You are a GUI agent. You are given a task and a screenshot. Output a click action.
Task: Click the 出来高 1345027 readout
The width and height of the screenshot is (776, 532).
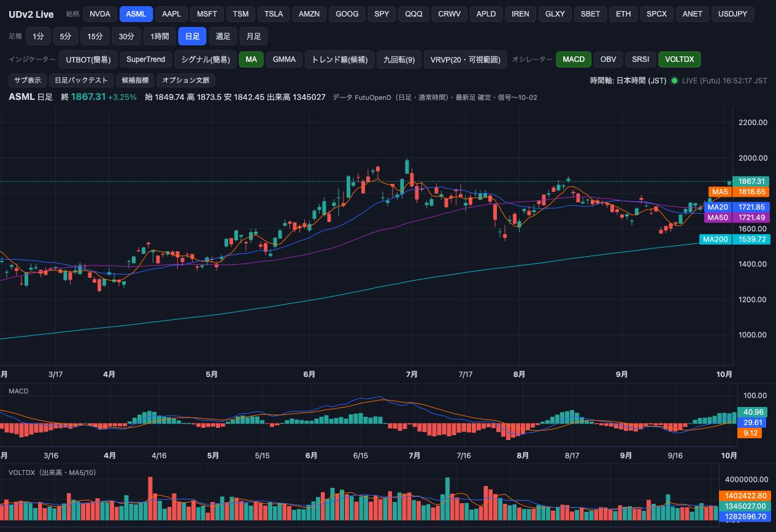pos(297,97)
